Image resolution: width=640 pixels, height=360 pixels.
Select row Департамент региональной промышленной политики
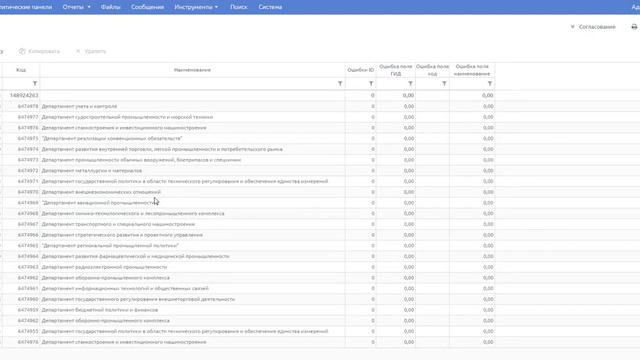click(247, 245)
